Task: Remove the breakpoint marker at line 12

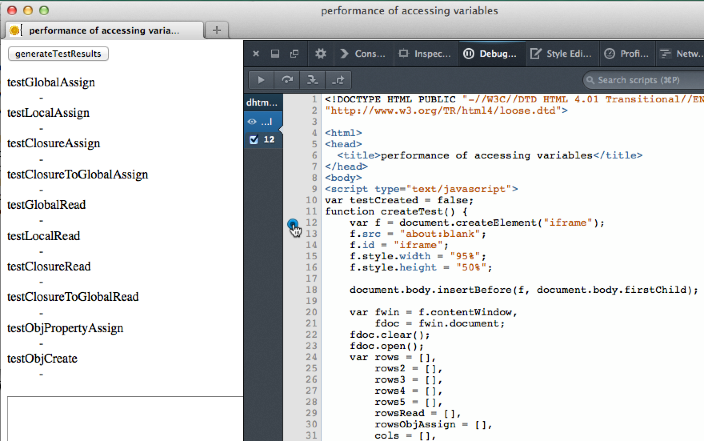Action: [x=292, y=224]
